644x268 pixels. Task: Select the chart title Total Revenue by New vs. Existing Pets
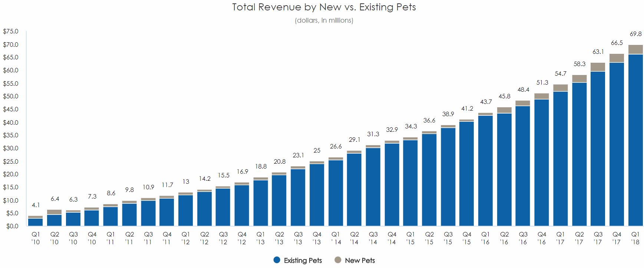coord(324,7)
